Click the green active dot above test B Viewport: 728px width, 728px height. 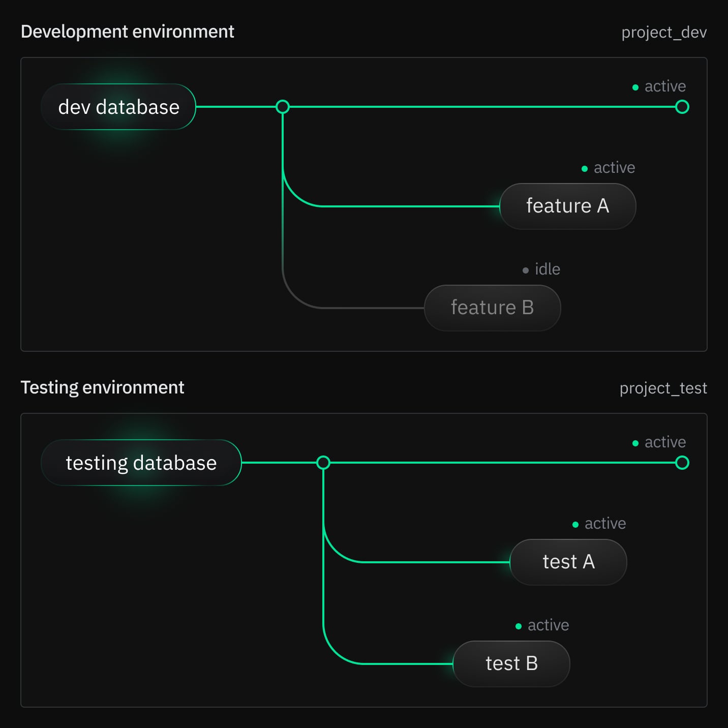pos(519,626)
